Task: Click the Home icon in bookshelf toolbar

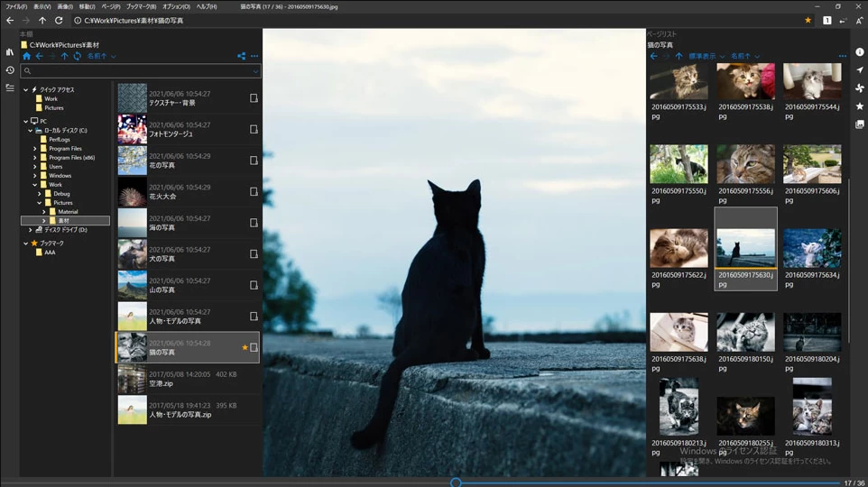Action: [26, 56]
